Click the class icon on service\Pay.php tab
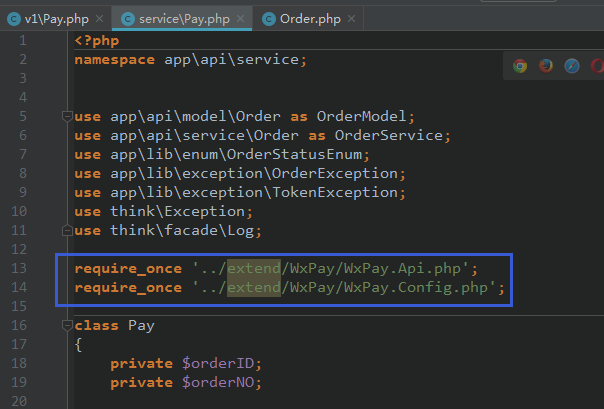This screenshot has height=409, width=604. 128,19
